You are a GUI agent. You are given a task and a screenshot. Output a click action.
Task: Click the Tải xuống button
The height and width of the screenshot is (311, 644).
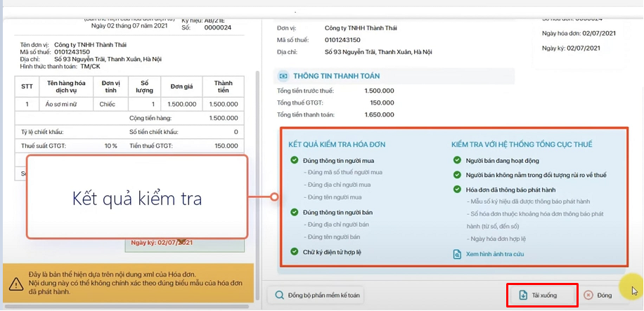[542, 295]
